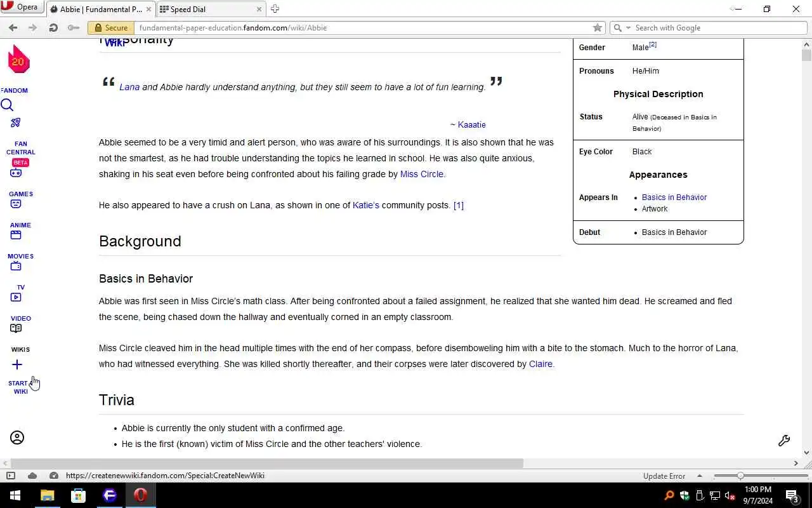Toggle the panel icon in Opera status bar
Viewport: 812px width, 508px height.
tap(11, 476)
